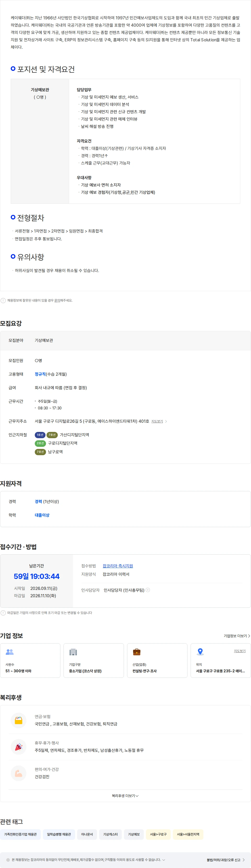Click the remaining time 59일 countdown
The width and height of the screenshot is (251, 868).
pos(36,576)
